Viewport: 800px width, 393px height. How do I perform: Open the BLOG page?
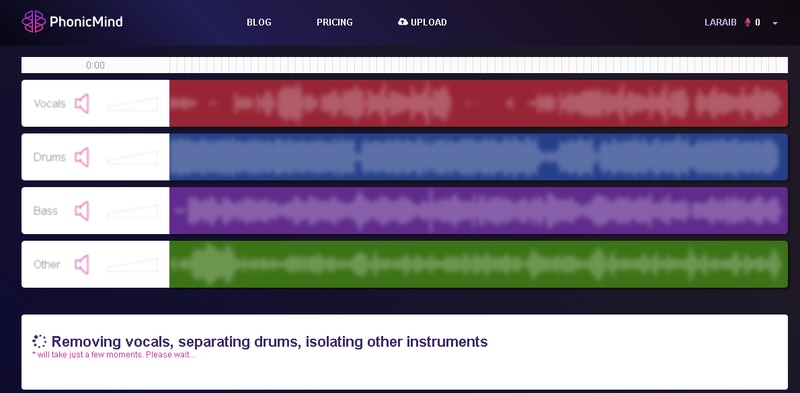259,22
